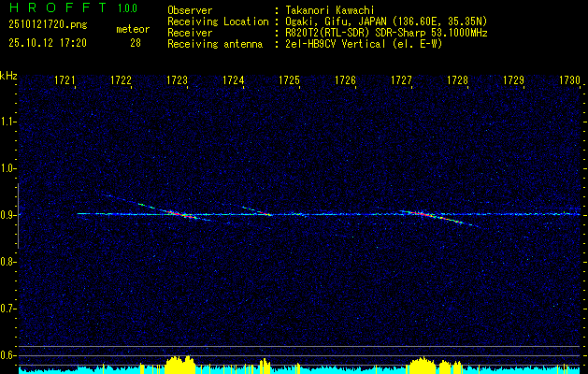Select the 1725 time axis label
This screenshot has height=374, width=588.
289,80
